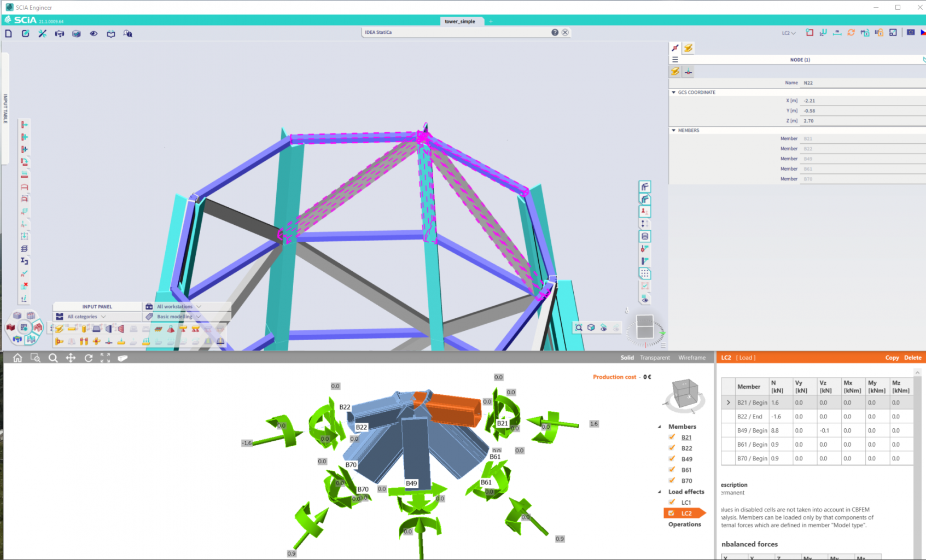Collapse the GCS COORDINATE section
The image size is (926, 560).
(x=673, y=92)
